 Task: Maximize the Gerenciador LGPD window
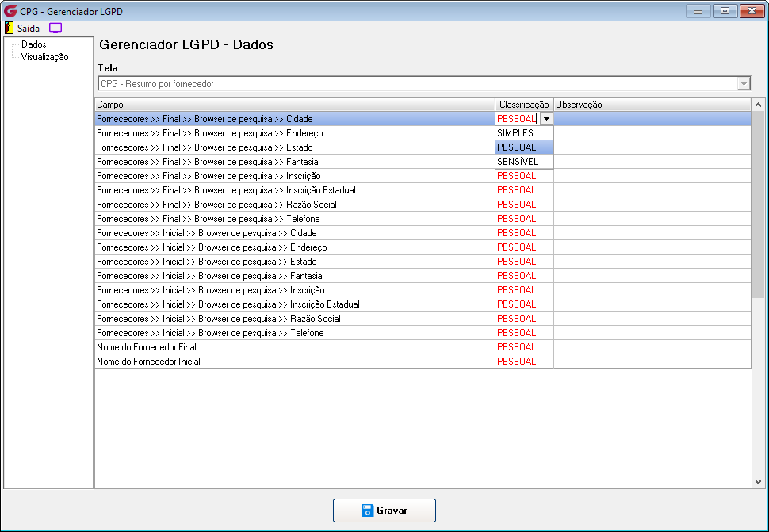[725, 11]
